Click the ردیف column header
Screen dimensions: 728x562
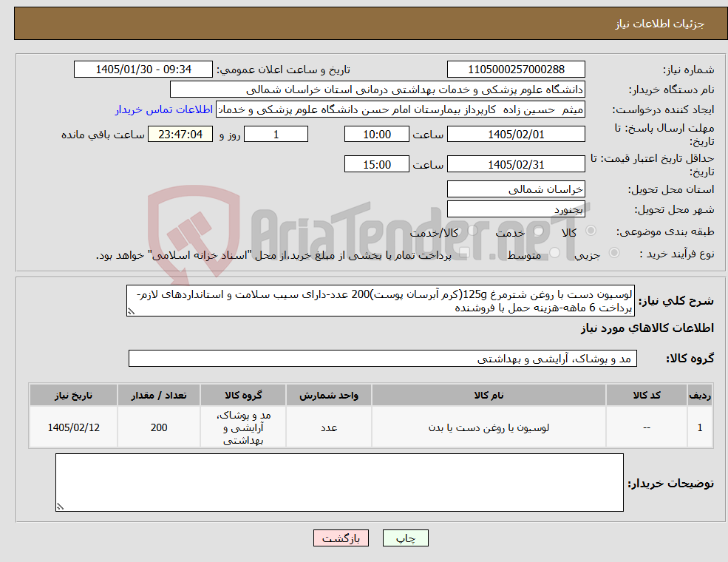700,396
